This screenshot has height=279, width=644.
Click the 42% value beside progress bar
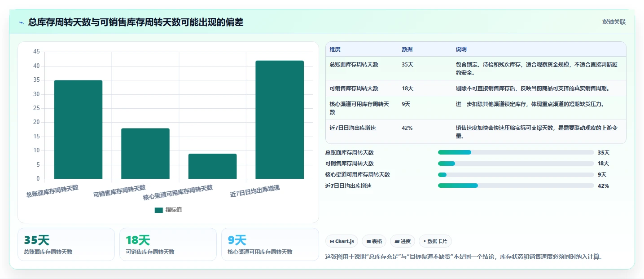(603, 186)
